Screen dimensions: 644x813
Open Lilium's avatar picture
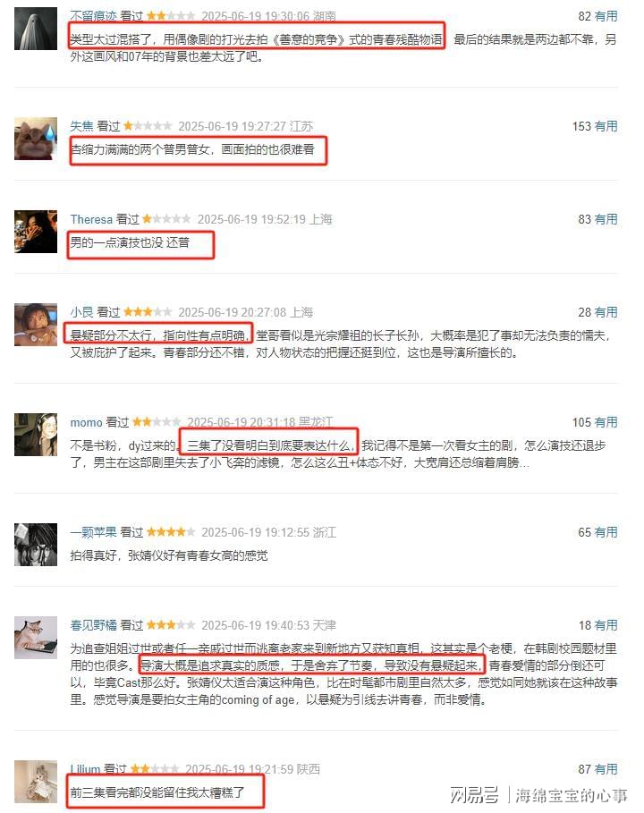coord(35,782)
